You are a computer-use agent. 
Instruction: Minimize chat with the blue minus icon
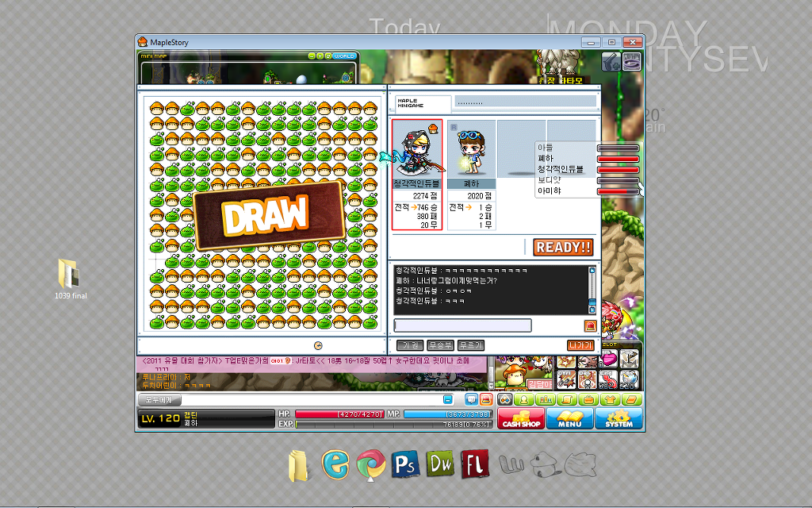tap(448, 400)
